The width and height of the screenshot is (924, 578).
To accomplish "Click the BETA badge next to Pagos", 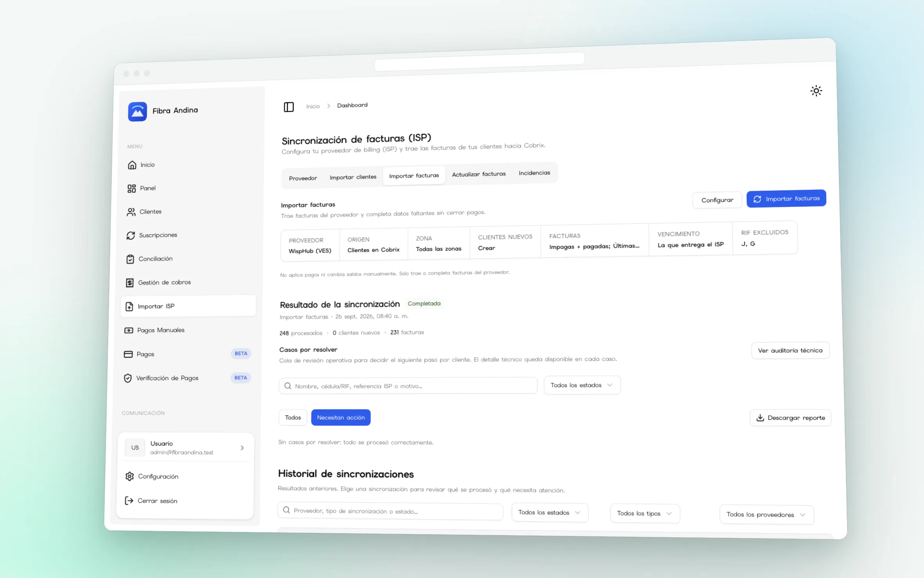I will (241, 353).
